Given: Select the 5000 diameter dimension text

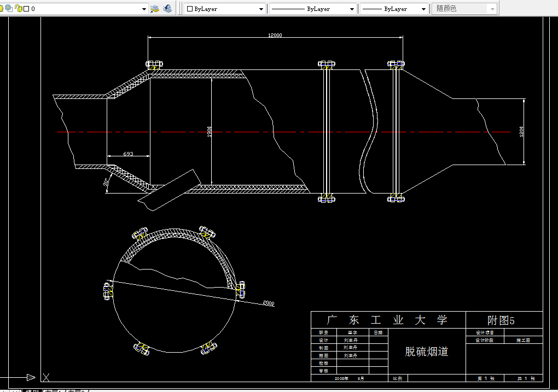Looking at the screenshot, I should 269,303.
